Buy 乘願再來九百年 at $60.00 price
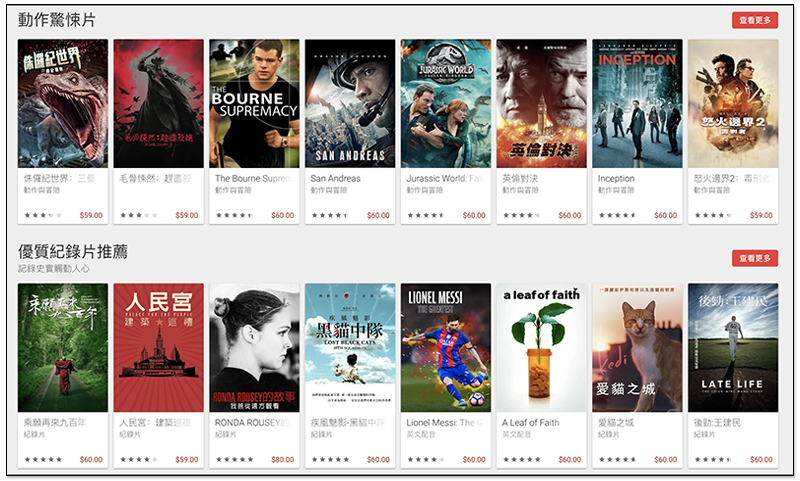The image size is (800, 481). point(91,460)
